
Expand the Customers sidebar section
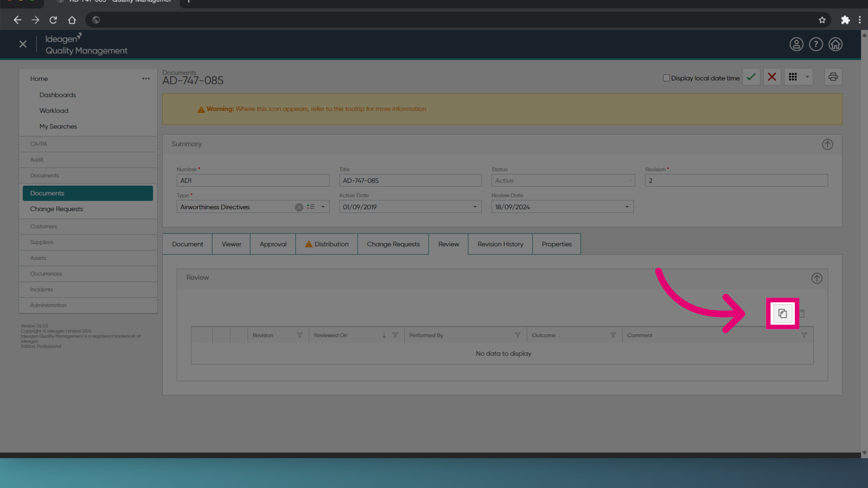(88, 226)
